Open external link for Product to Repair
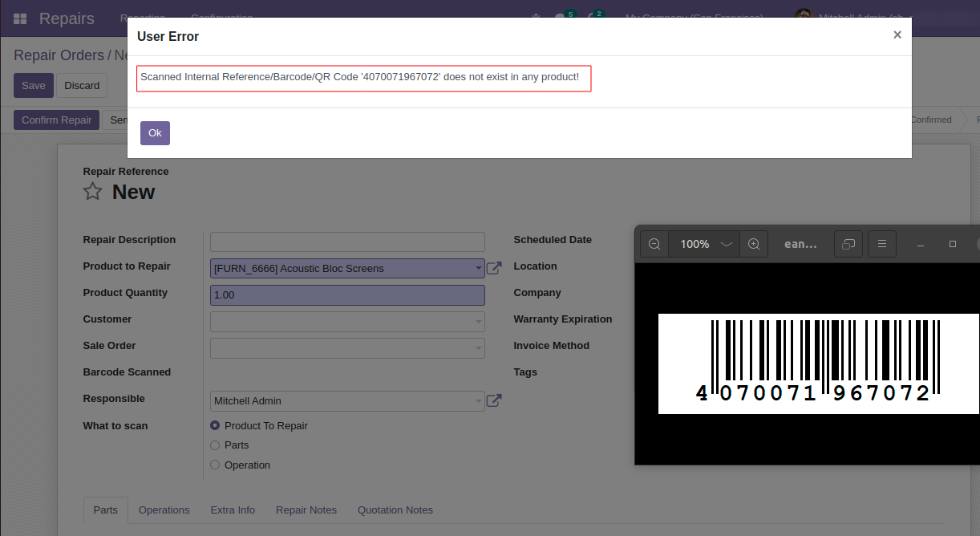Image resolution: width=980 pixels, height=536 pixels. [x=494, y=268]
